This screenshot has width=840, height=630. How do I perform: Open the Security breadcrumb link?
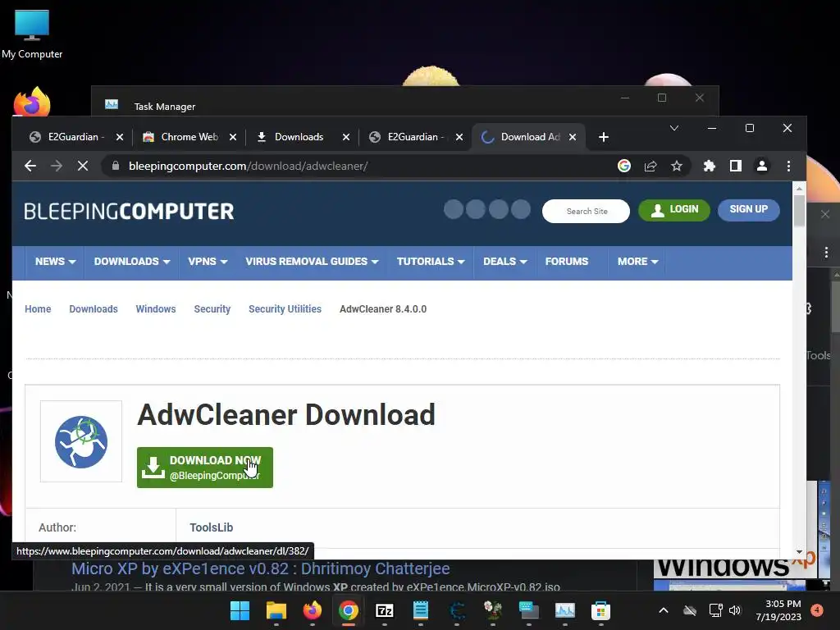212,309
